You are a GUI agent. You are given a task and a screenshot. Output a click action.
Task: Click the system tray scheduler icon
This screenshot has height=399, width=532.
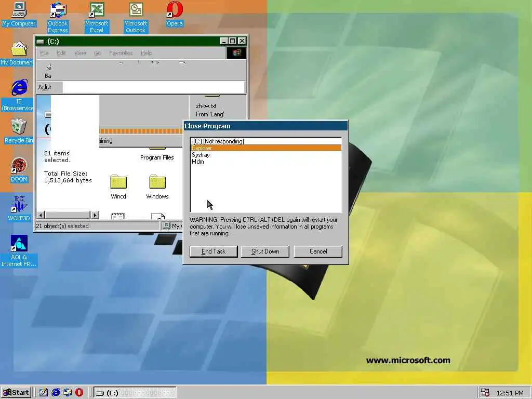click(485, 392)
